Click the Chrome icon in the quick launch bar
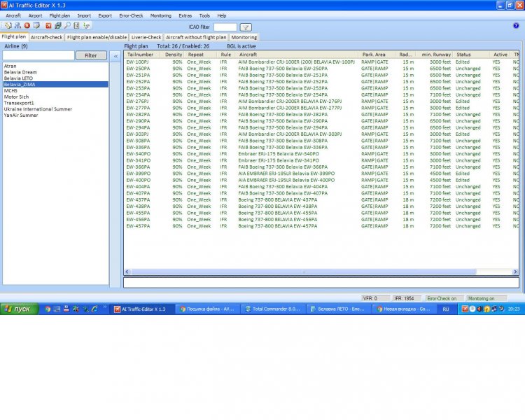Viewport: 525px width, 420px height. [48, 309]
